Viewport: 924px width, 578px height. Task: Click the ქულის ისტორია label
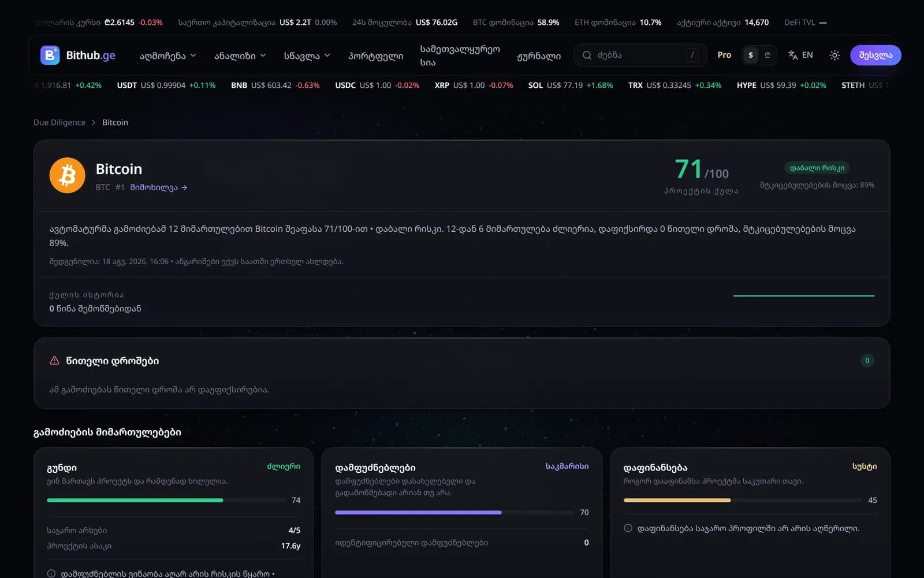(87, 295)
